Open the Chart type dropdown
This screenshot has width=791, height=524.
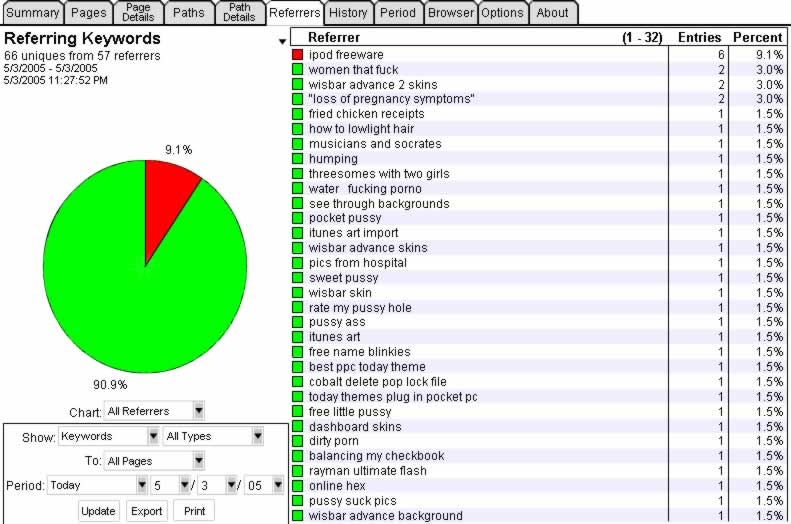pyautogui.click(x=198, y=410)
